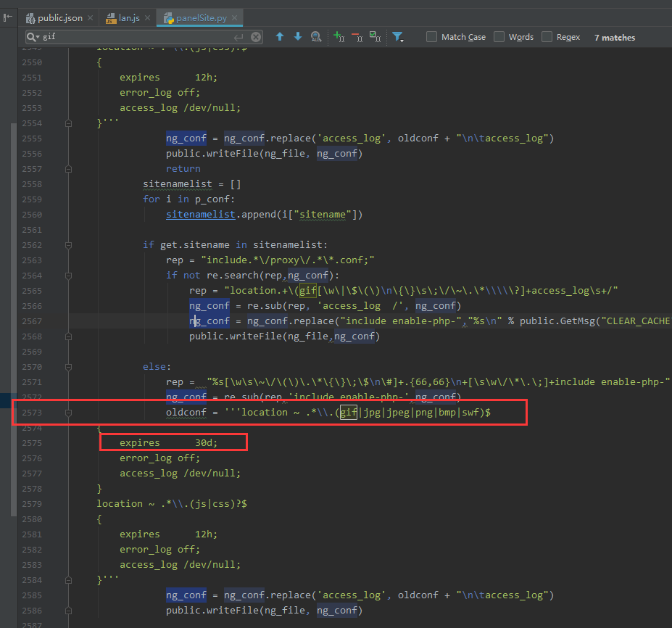Jump to next search occurrence arrow
Viewport: 672px width, 628px height.
coord(297,37)
